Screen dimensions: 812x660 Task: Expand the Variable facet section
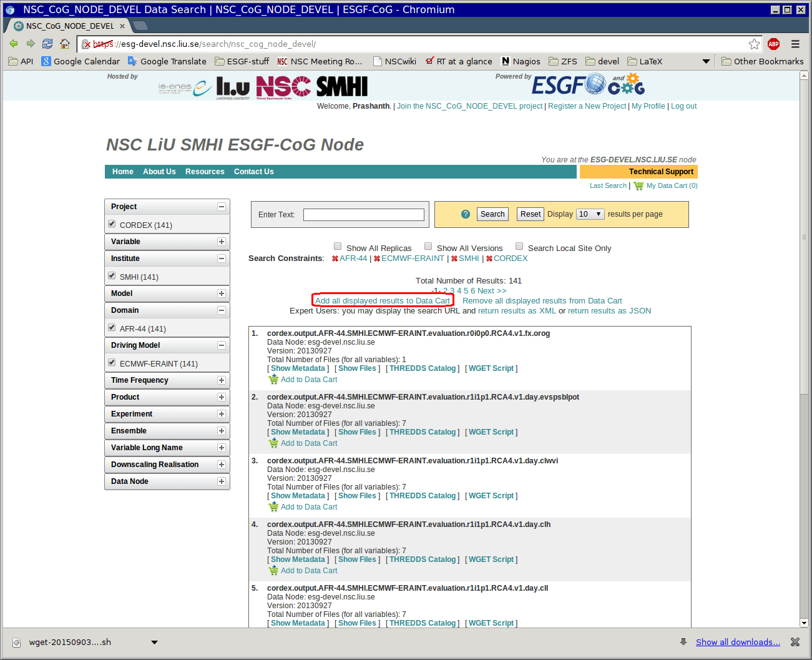(221, 242)
